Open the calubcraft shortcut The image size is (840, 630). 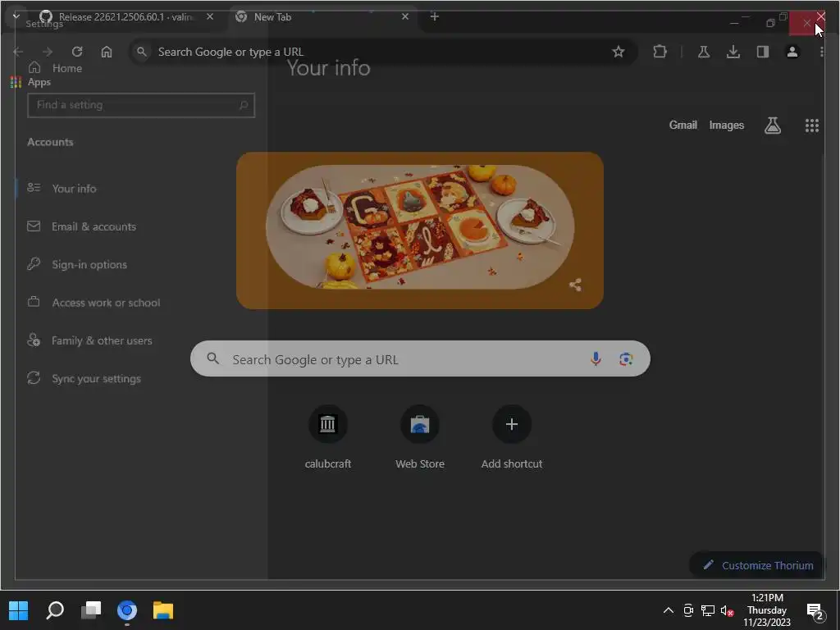[328, 438]
